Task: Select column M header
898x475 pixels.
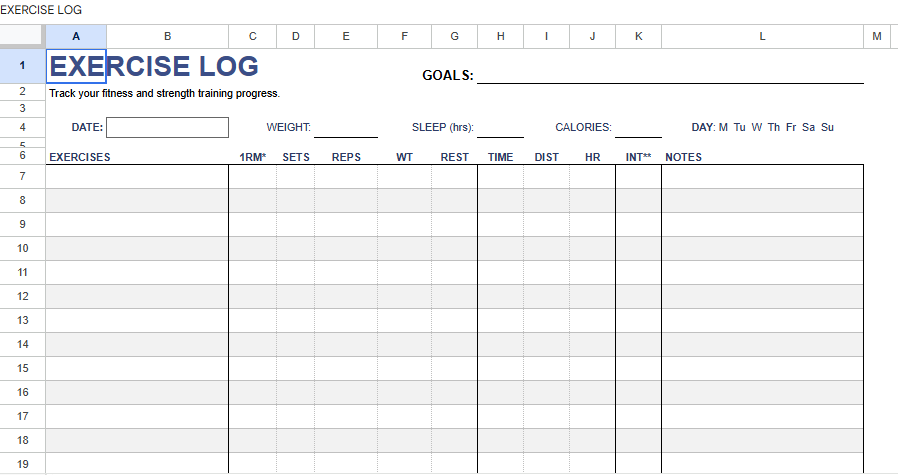Action: point(877,36)
